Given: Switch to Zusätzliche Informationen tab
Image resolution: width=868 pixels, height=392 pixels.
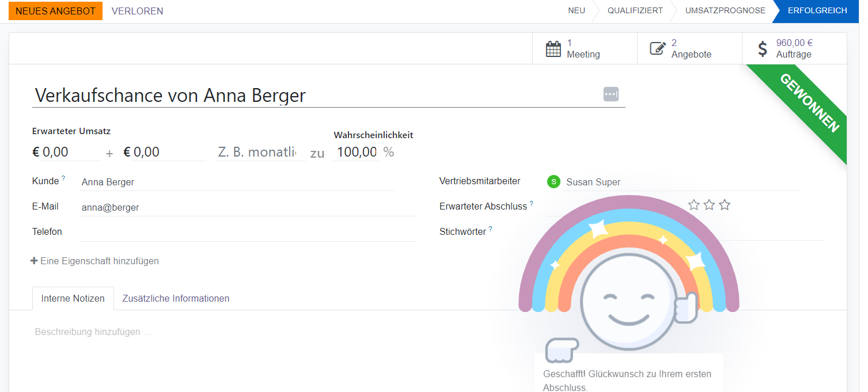Looking at the screenshot, I should 176,298.
